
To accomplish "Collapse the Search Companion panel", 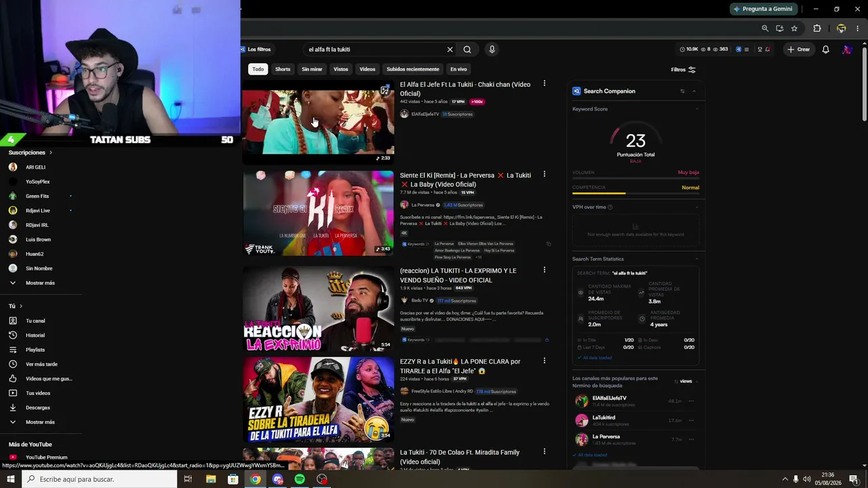I will (x=694, y=91).
